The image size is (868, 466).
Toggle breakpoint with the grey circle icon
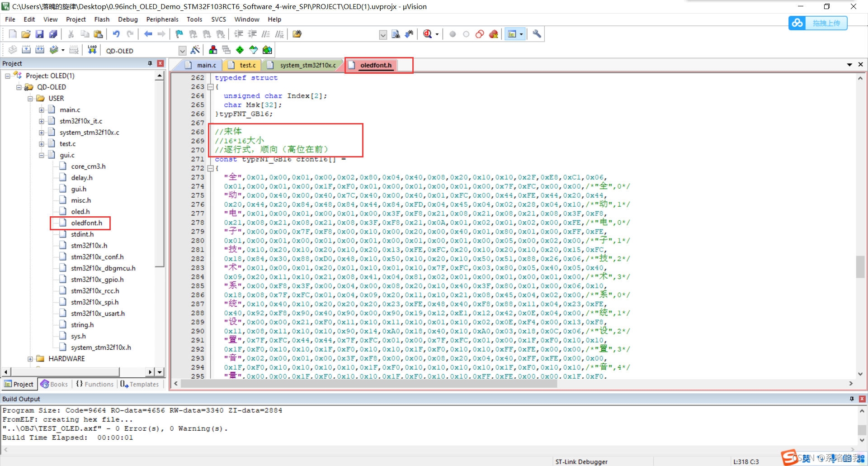pyautogui.click(x=453, y=34)
